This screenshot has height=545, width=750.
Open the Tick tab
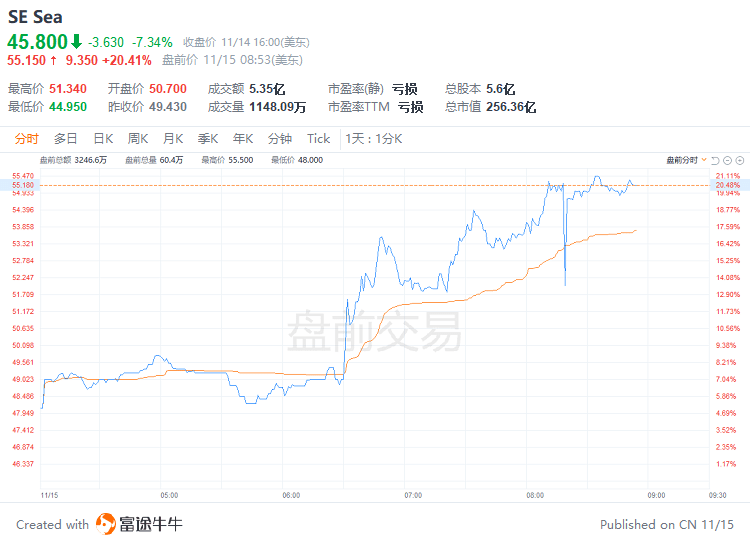(319, 139)
